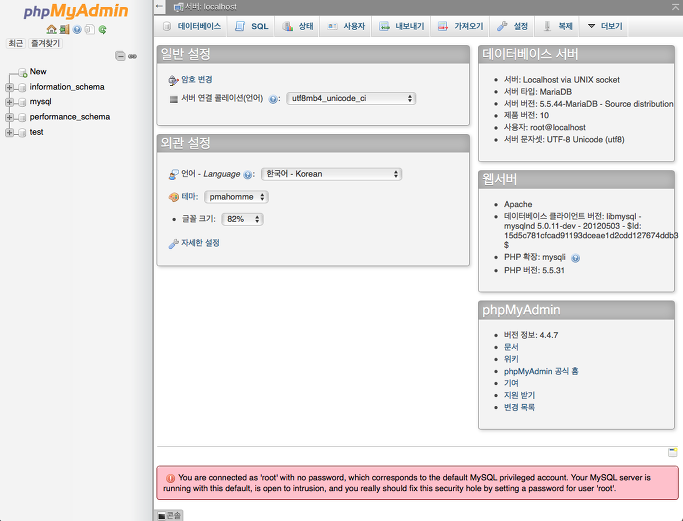Select New in the database tree

(38, 72)
